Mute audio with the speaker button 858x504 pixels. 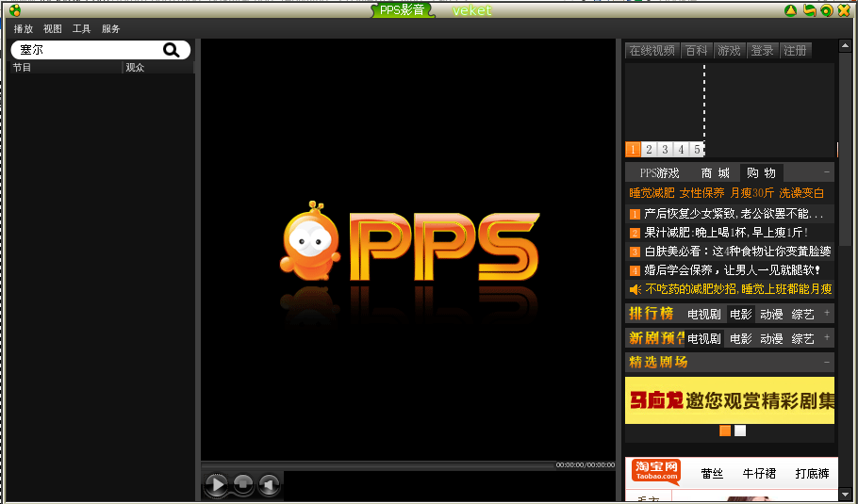click(x=269, y=484)
